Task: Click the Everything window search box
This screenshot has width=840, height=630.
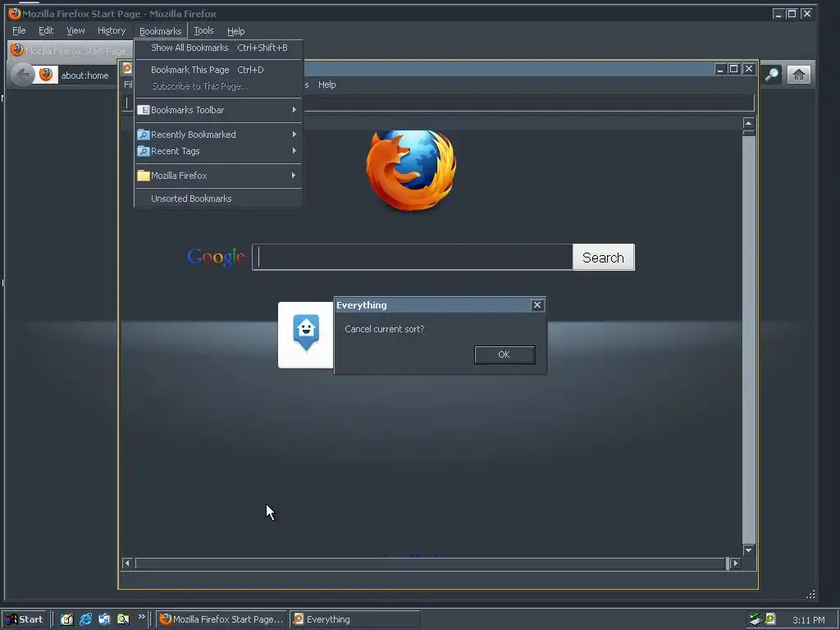Action: click(440, 103)
